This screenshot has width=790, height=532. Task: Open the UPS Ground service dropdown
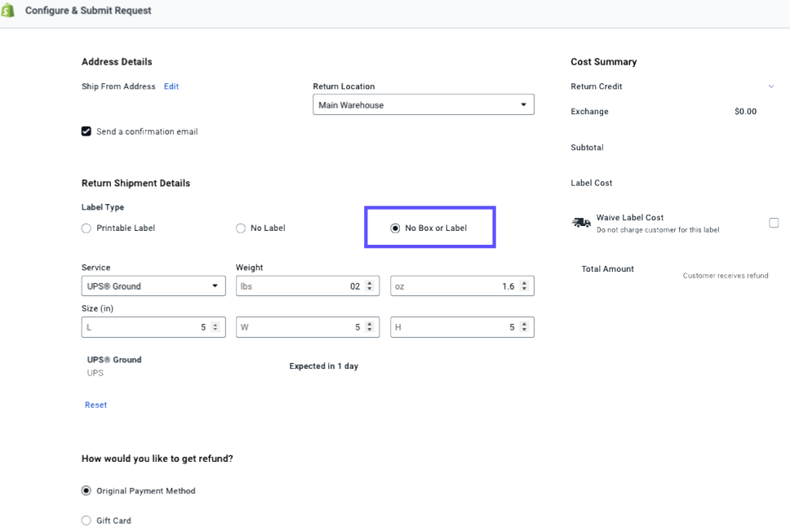216,286
